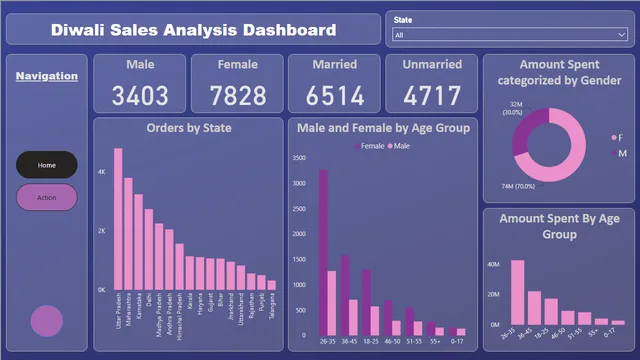The image size is (640, 360).
Task: Click the 32M (30.0%) donut data label
Action: point(513,108)
